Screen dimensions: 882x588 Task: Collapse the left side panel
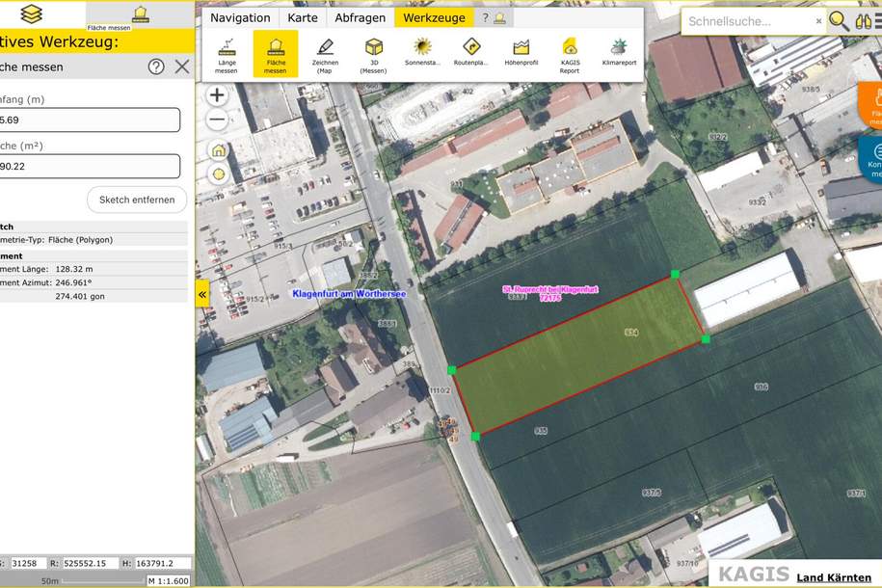coord(202,294)
